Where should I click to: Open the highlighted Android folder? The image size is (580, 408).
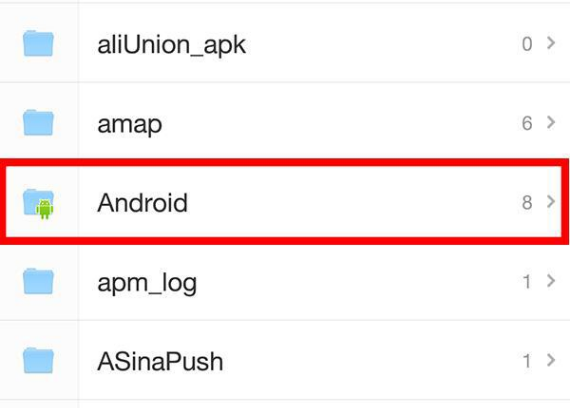point(284,202)
